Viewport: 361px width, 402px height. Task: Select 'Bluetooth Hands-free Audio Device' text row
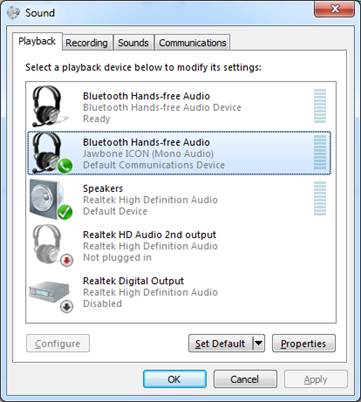(x=162, y=108)
